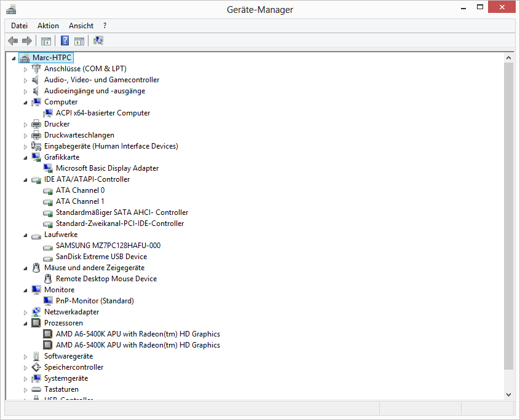Expand the Softwaregeräte category
Image resolution: width=520 pixels, height=420 pixels.
[x=26, y=357]
